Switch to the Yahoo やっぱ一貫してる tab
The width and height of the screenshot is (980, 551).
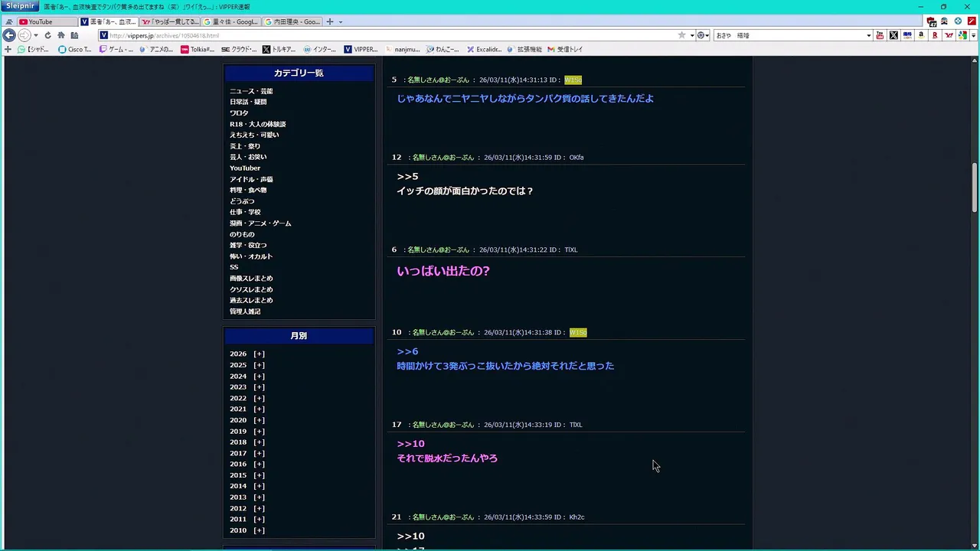click(x=170, y=21)
